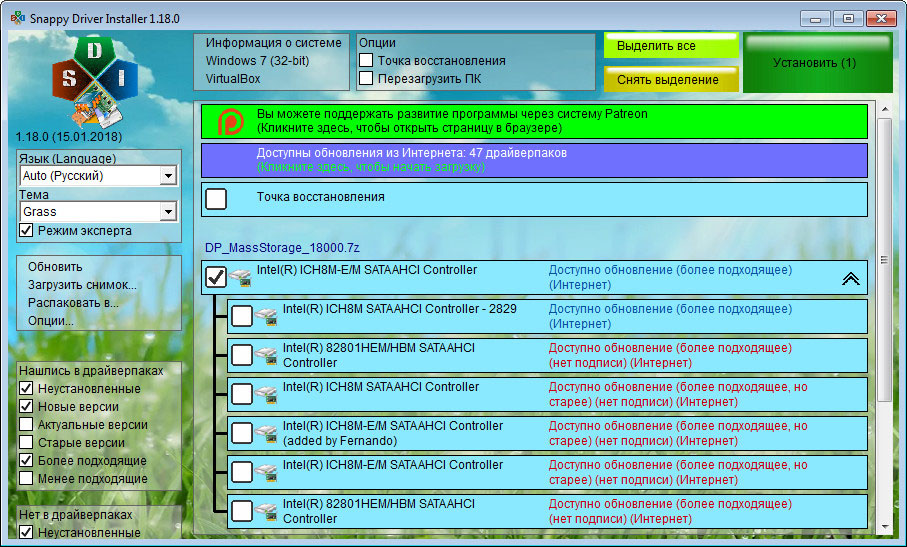
Task: Click the SDI hexagon logo
Action: click(95, 82)
